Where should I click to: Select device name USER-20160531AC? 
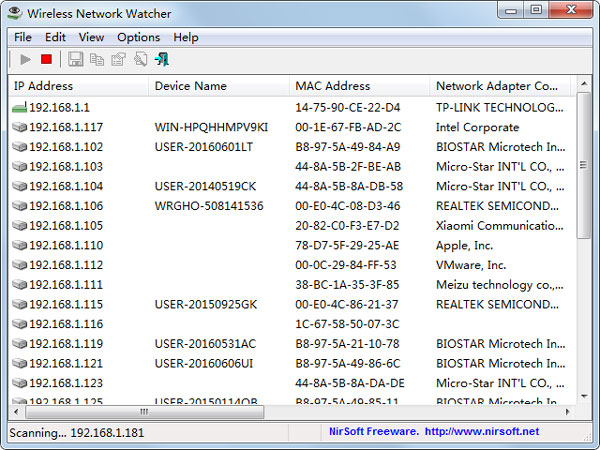[205, 344]
